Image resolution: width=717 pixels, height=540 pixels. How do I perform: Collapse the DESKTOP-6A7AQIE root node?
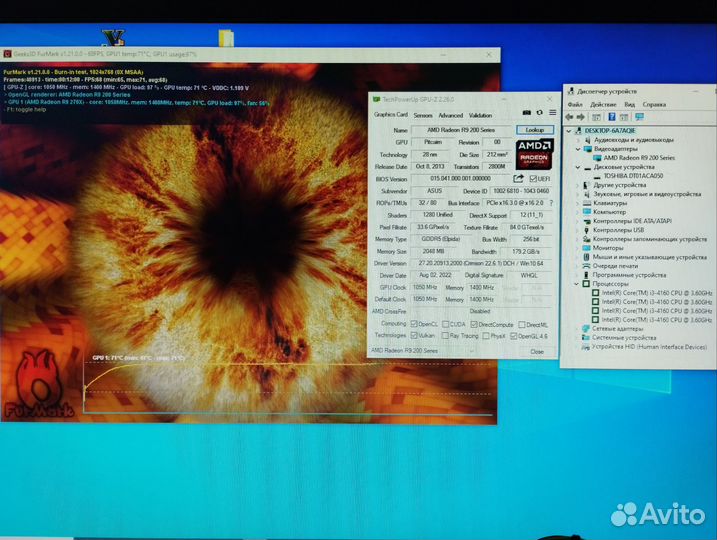click(x=569, y=131)
